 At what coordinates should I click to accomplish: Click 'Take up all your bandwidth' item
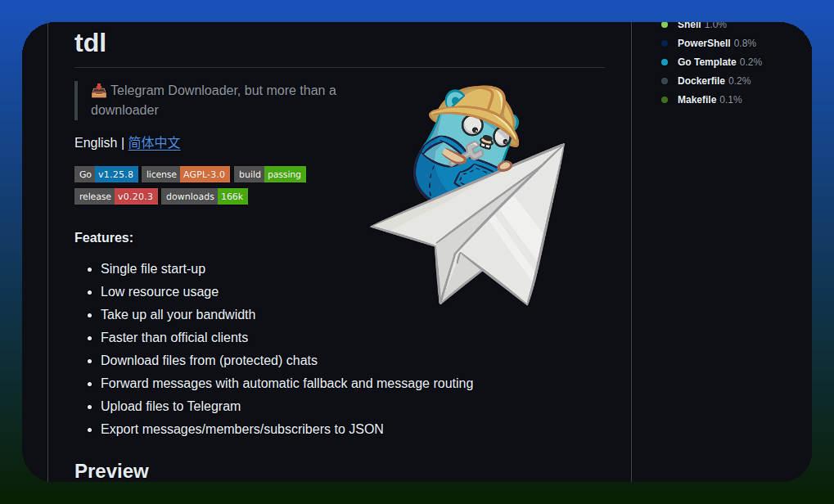178,315
